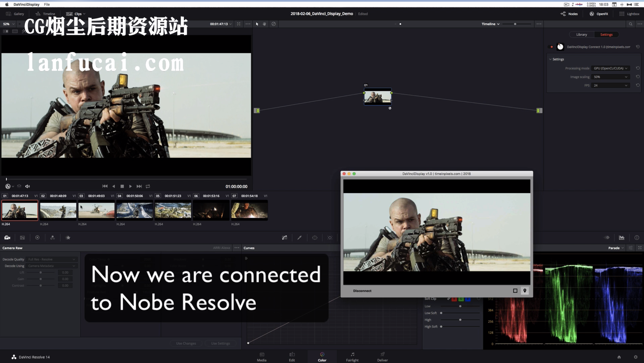Toggle the Clips thumbnail strip
644x363 pixels.
point(74,14)
